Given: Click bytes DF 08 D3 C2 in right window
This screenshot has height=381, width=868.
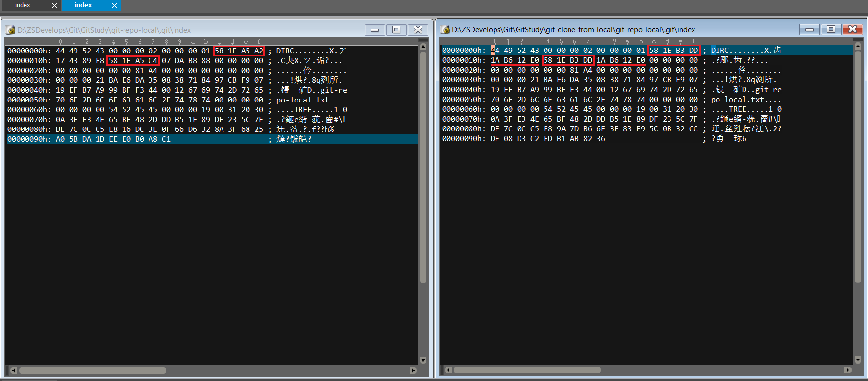Looking at the screenshot, I should click(515, 139).
